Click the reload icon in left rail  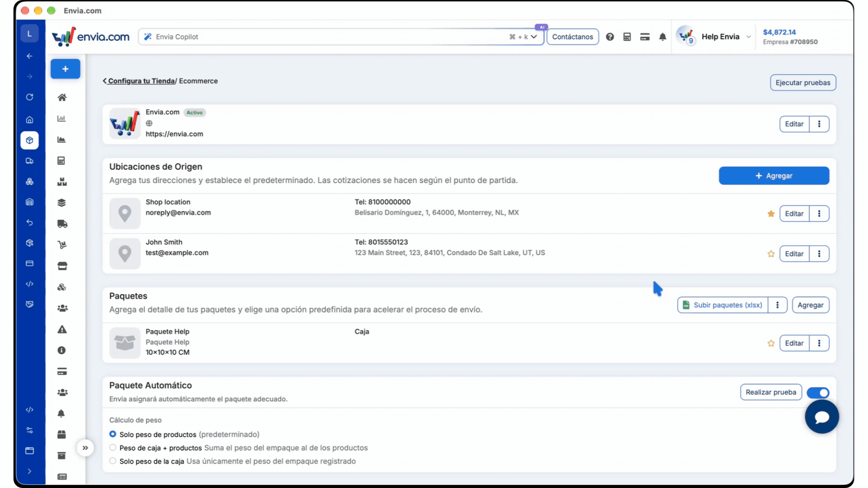pos(29,97)
